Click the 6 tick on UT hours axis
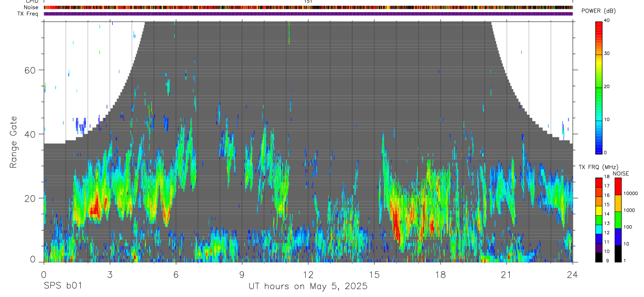This screenshot has height=297, width=644. click(176, 274)
